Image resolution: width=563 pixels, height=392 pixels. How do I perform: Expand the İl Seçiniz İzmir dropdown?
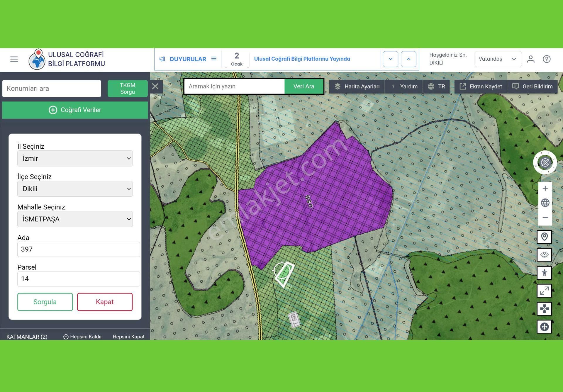[x=75, y=158]
